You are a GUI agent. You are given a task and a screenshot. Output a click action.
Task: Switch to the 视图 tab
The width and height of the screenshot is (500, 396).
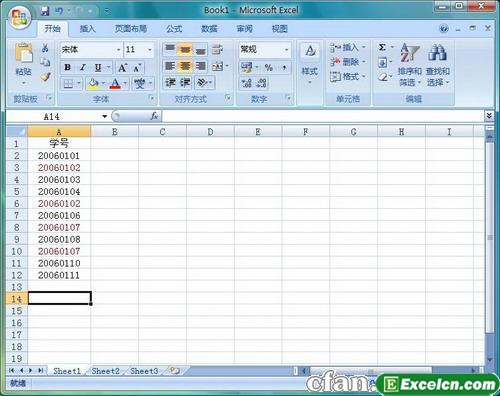click(279, 29)
